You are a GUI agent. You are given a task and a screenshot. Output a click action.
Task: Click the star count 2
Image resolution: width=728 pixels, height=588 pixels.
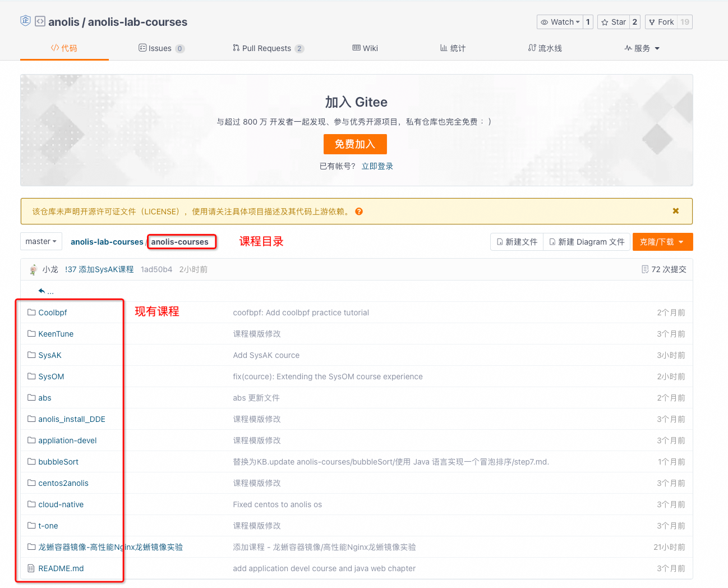[x=635, y=22]
